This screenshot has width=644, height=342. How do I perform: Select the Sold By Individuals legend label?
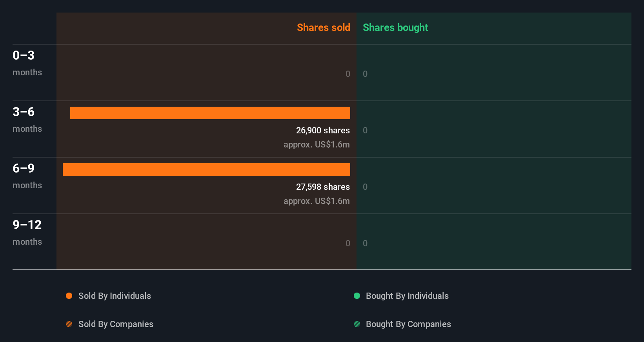pos(115,296)
